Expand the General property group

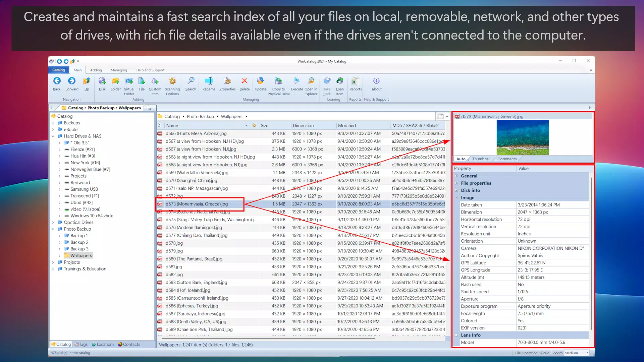click(456, 176)
